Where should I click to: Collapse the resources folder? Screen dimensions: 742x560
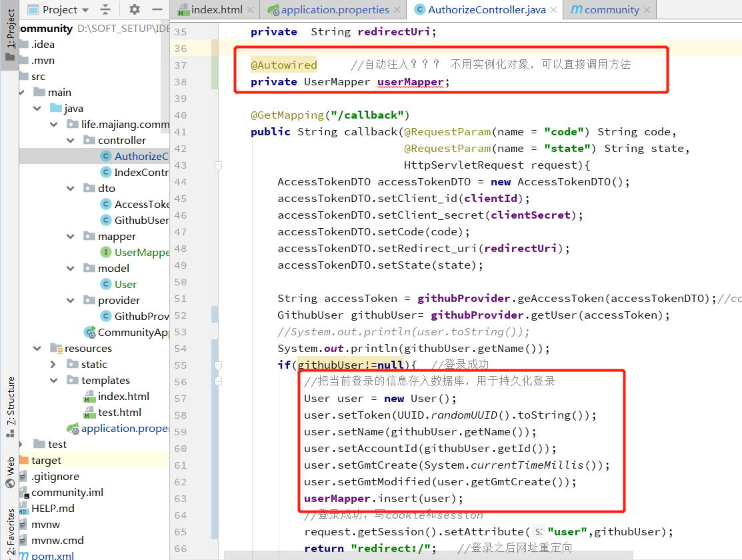[37, 349]
